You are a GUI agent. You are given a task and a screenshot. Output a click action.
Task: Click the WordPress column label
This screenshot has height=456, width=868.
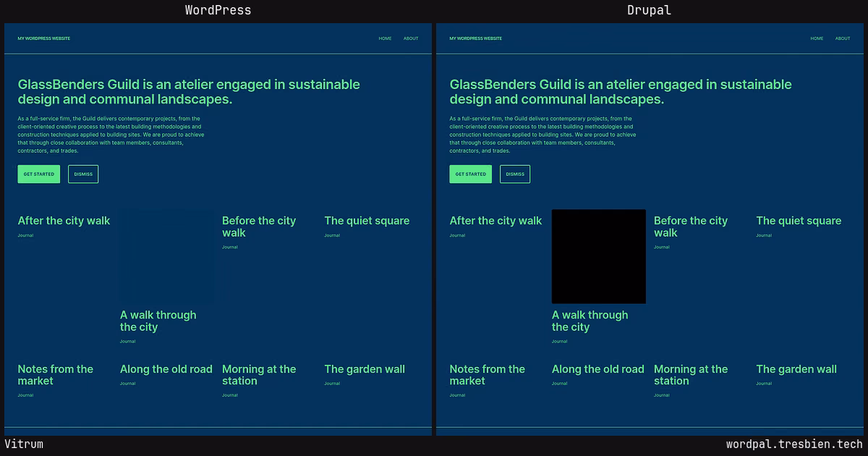(x=218, y=10)
